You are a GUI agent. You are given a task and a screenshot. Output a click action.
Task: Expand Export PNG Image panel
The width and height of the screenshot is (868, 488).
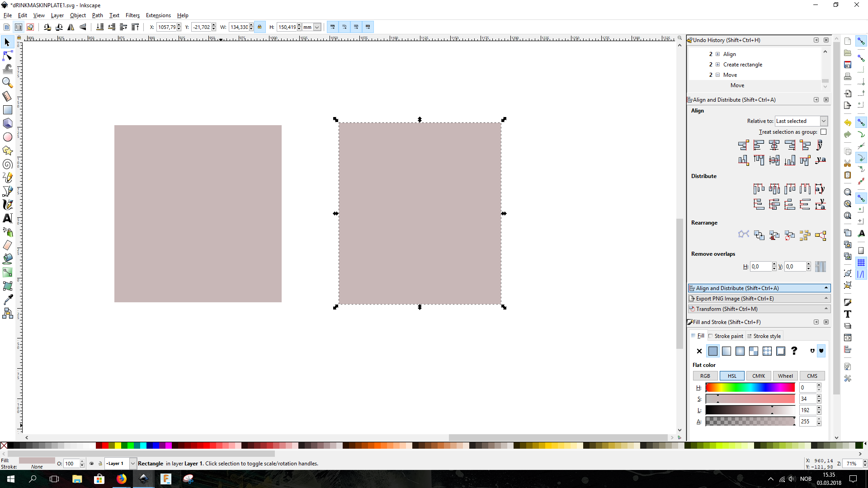(759, 299)
